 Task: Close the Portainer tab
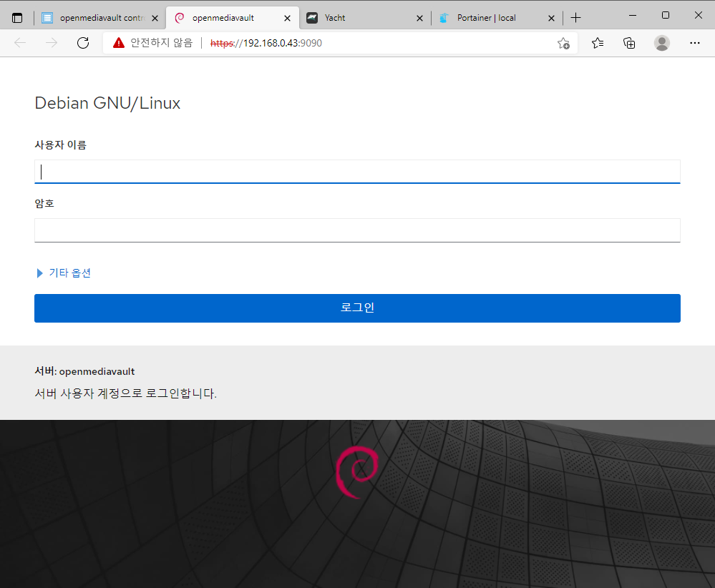[551, 18]
